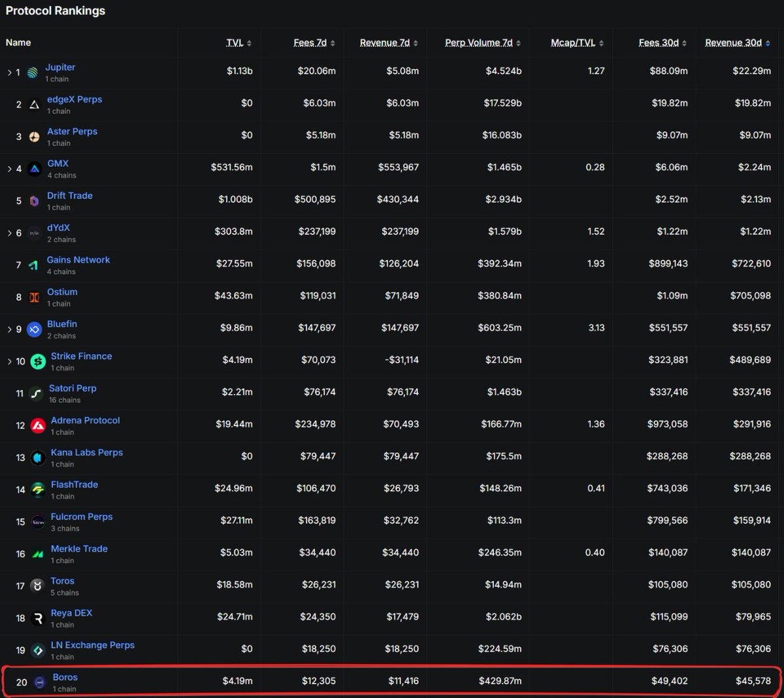Image resolution: width=784 pixels, height=698 pixels.
Task: Open the Kana Labs Perps link
Action: (x=87, y=452)
